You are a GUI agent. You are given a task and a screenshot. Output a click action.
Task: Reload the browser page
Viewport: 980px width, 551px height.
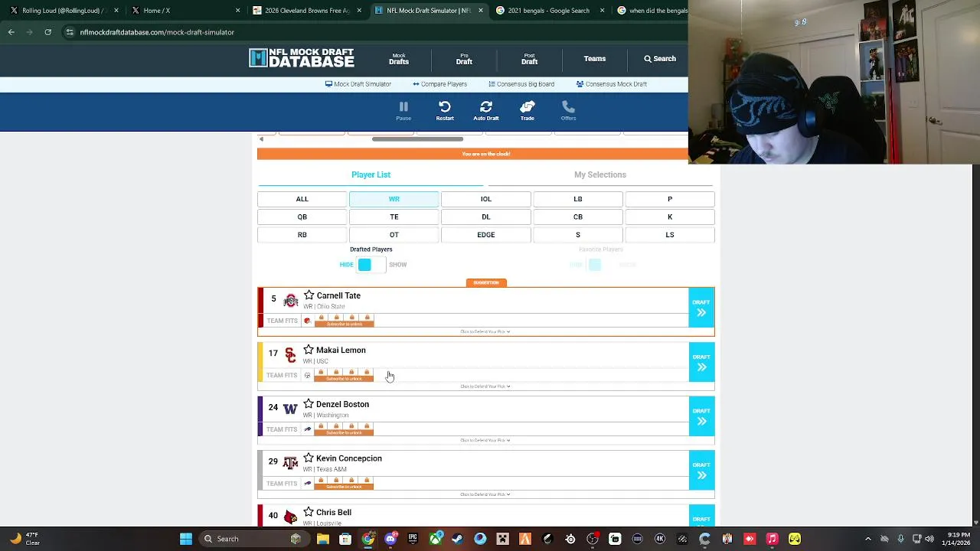[47, 32]
